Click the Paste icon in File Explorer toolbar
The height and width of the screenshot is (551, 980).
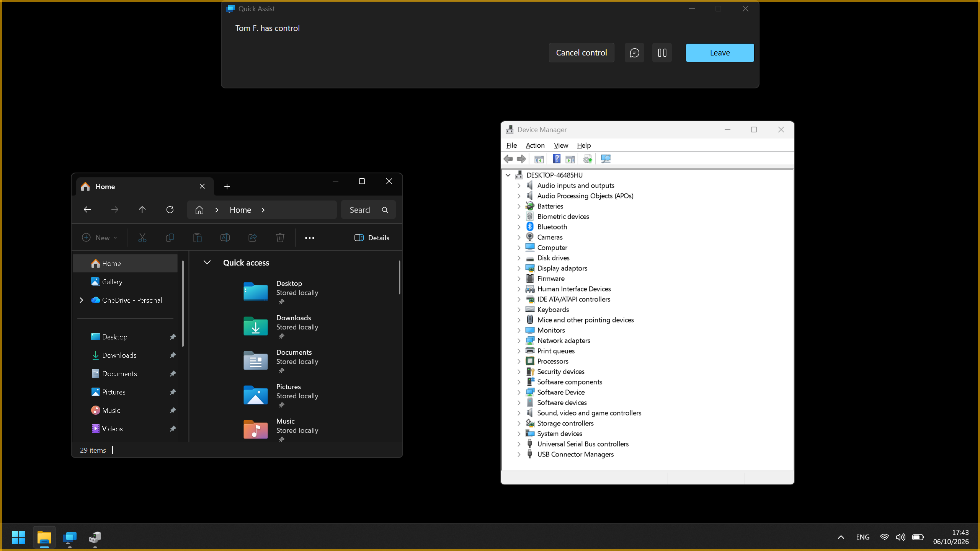coord(197,238)
